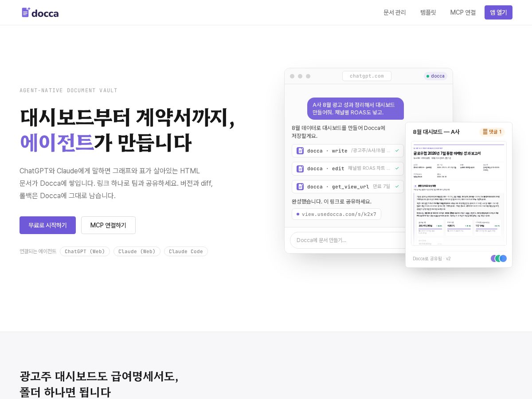
Task: Click the checkmark on docca write row
Action: 397,151
